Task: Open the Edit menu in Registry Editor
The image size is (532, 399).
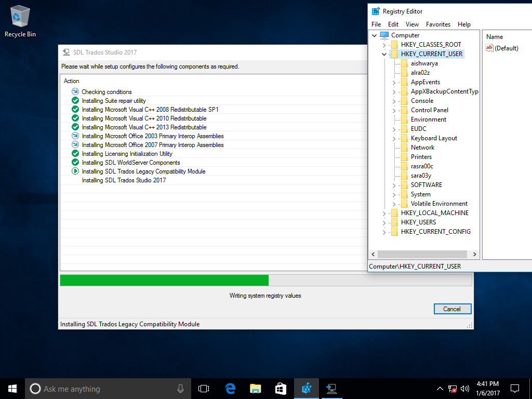Action: tap(393, 24)
